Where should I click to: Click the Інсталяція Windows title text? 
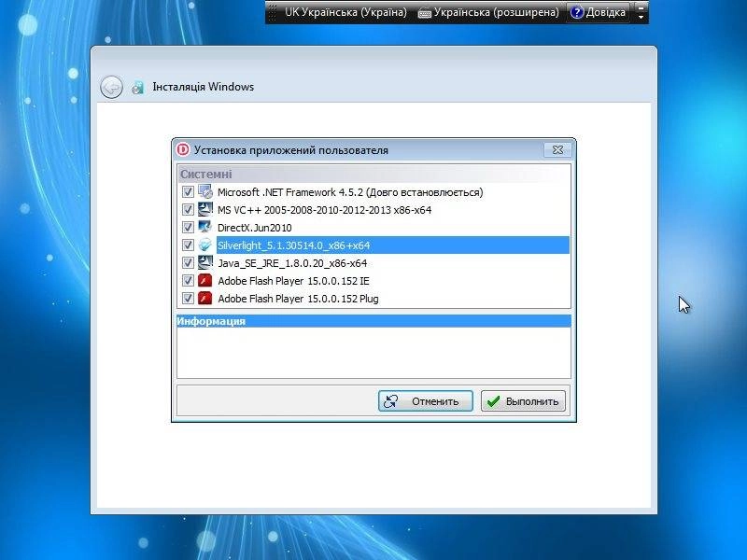coord(203,87)
